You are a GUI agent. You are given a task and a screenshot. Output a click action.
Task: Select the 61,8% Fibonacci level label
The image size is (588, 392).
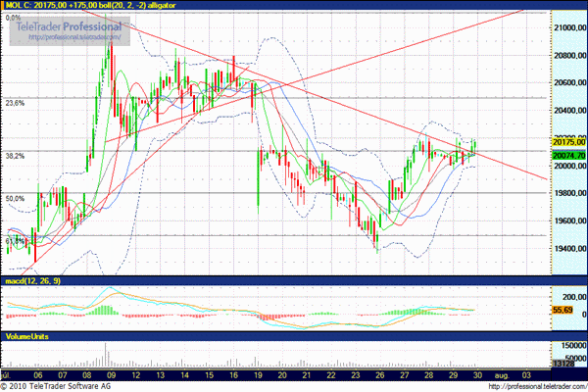(x=13, y=240)
